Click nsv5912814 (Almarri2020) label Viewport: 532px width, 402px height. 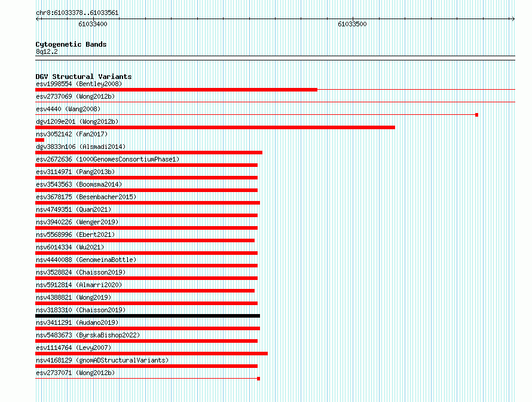click(x=79, y=285)
